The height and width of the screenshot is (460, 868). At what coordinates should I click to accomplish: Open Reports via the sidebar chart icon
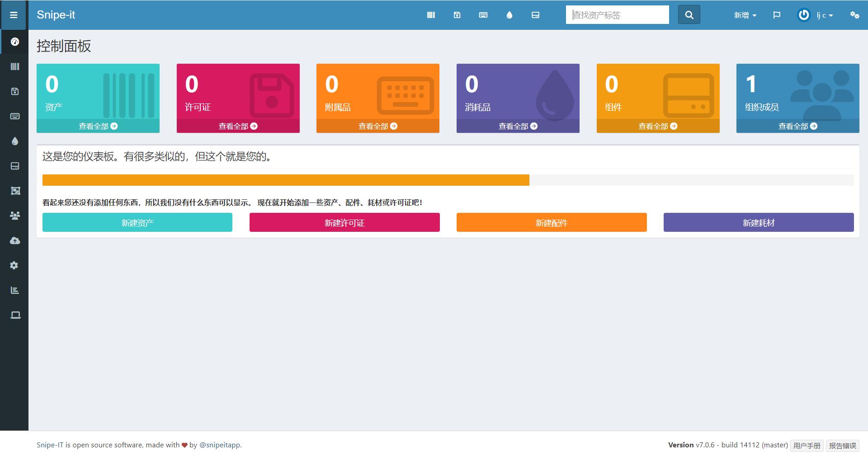(15, 290)
